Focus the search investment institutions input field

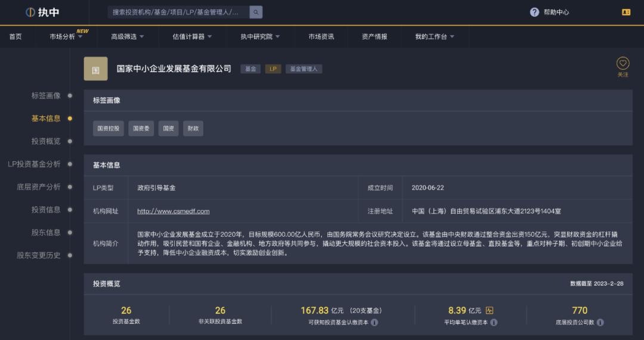click(x=179, y=13)
